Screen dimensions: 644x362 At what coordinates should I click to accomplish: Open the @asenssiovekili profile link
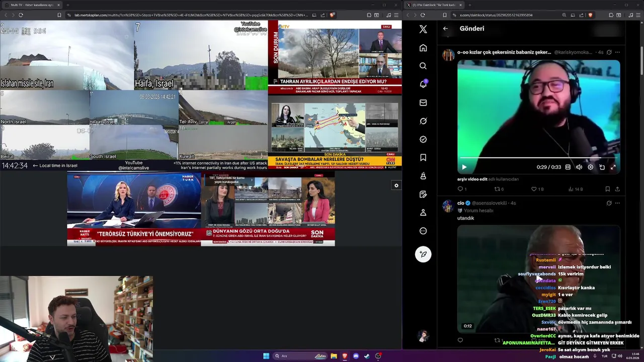pos(490,203)
